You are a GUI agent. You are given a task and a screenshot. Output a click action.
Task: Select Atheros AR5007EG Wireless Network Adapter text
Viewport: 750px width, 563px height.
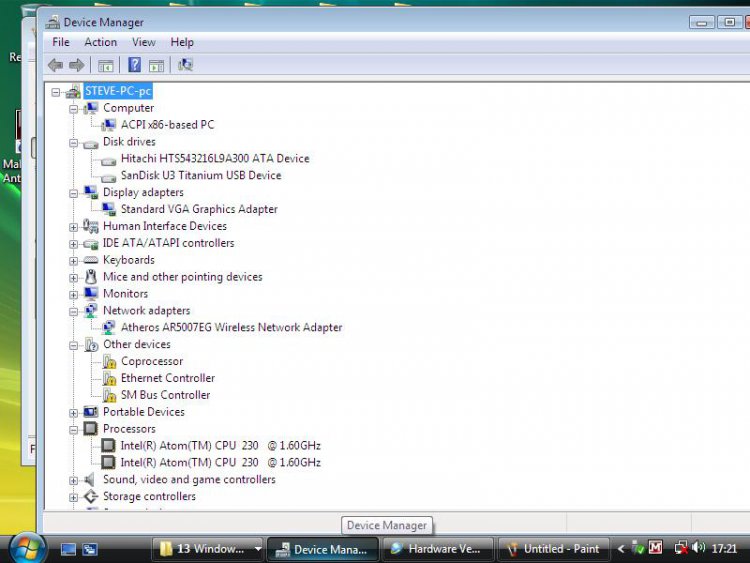pos(232,327)
